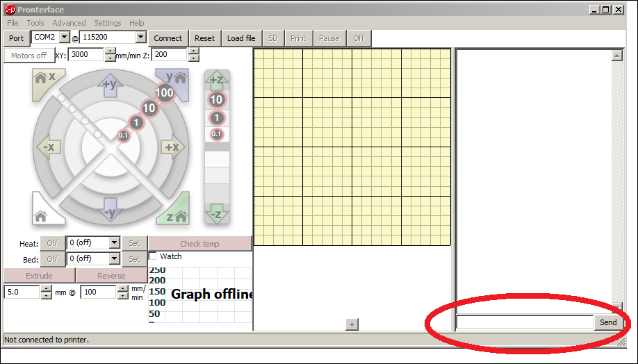Screen dimensions: 638x364
Task: Select 1 mm step on Z column
Action: click(x=217, y=118)
